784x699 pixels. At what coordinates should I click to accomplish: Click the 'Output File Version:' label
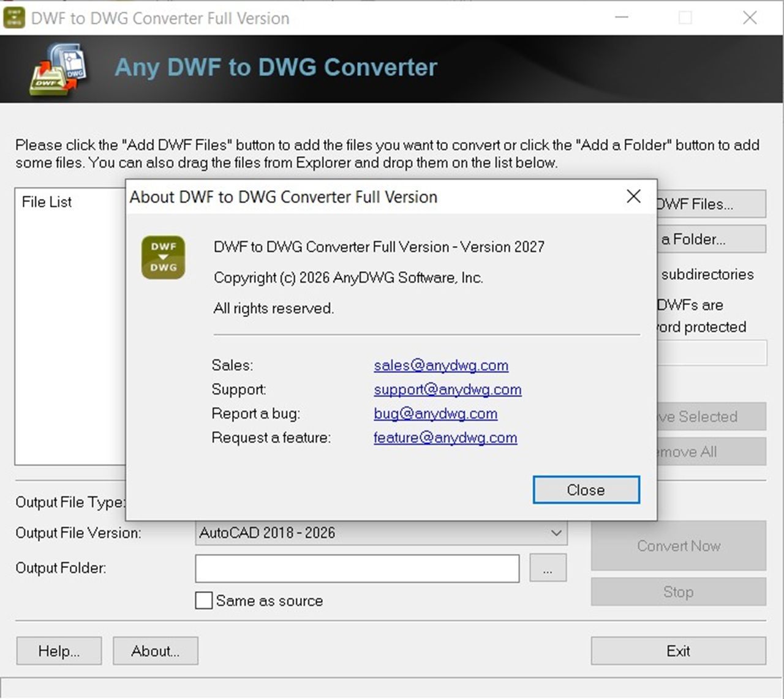pos(78,533)
